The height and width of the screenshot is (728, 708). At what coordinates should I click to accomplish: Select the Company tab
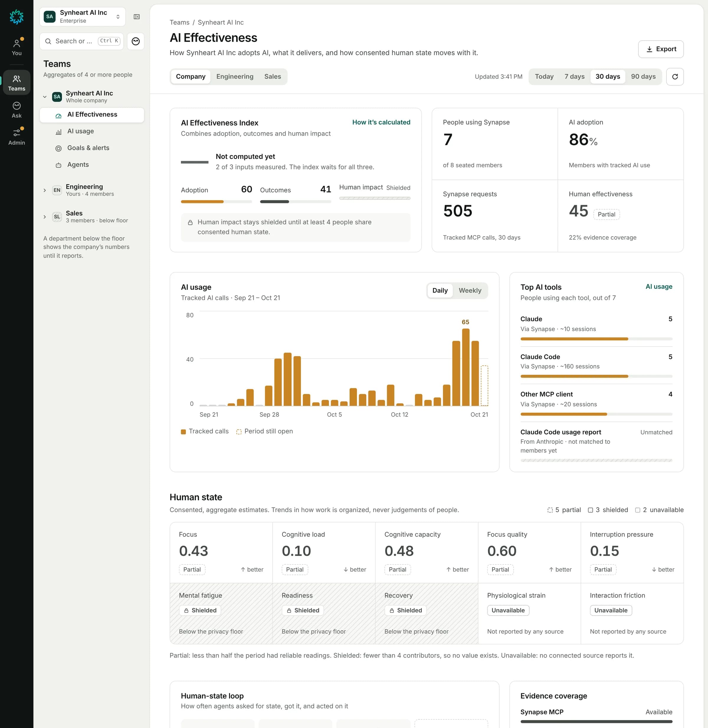190,77
